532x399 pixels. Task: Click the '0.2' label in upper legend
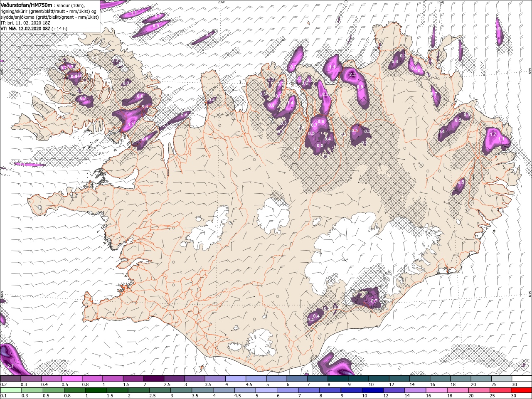point(4,384)
